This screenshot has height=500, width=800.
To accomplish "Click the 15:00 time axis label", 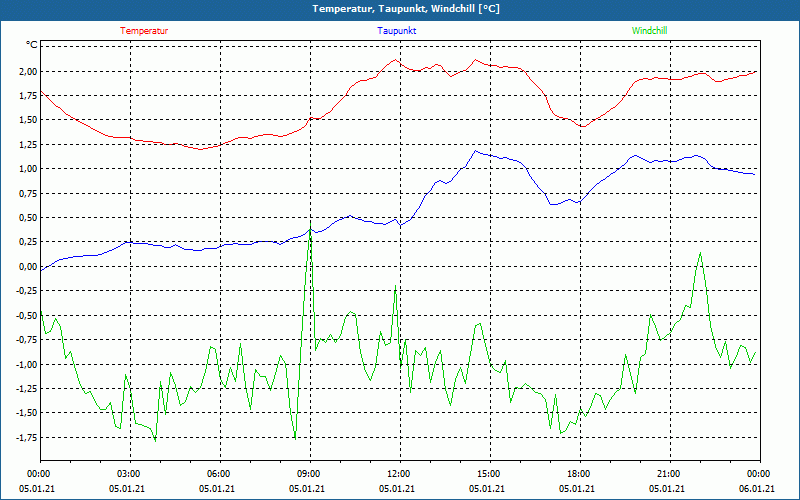I will coord(490,474).
